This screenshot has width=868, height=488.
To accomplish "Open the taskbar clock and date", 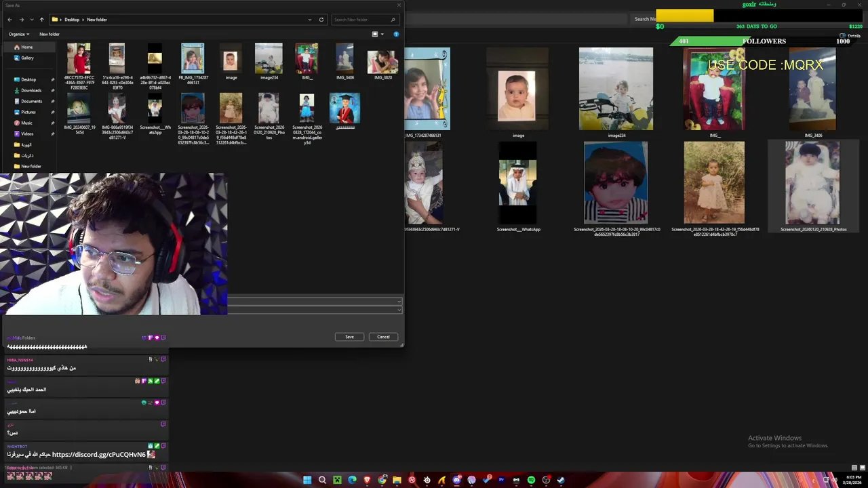I will [x=852, y=480].
